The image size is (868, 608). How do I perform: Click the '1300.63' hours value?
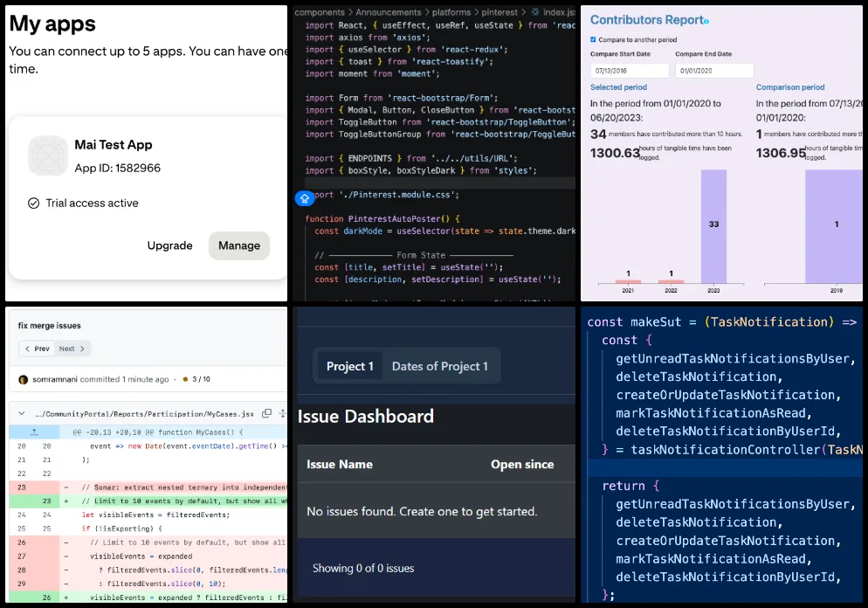coord(615,153)
